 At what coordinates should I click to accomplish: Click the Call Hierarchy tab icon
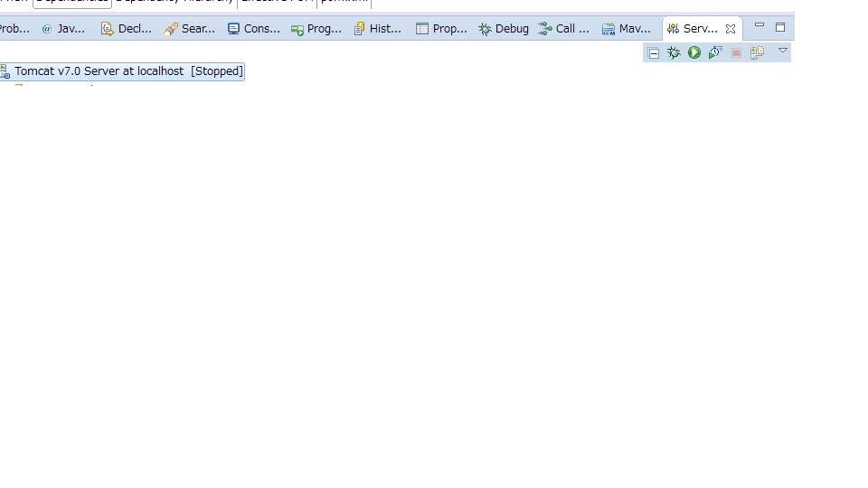point(545,29)
